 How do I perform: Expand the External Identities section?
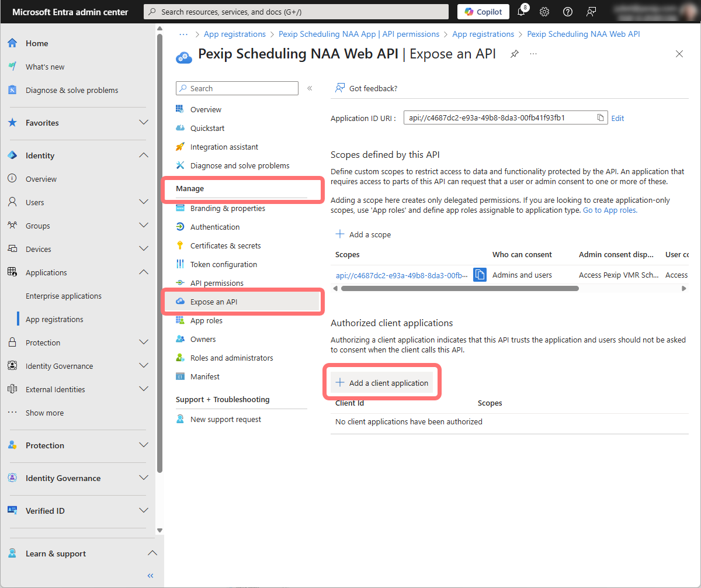tap(144, 389)
